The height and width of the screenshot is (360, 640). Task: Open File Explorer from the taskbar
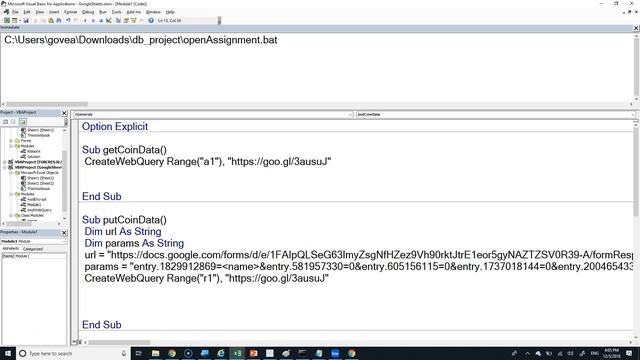[156, 353]
